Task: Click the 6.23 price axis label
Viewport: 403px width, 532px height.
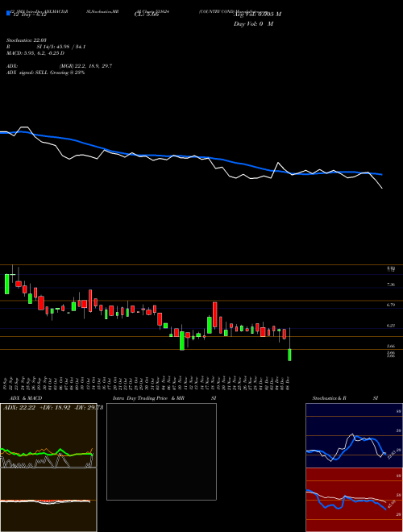Action: (391, 326)
